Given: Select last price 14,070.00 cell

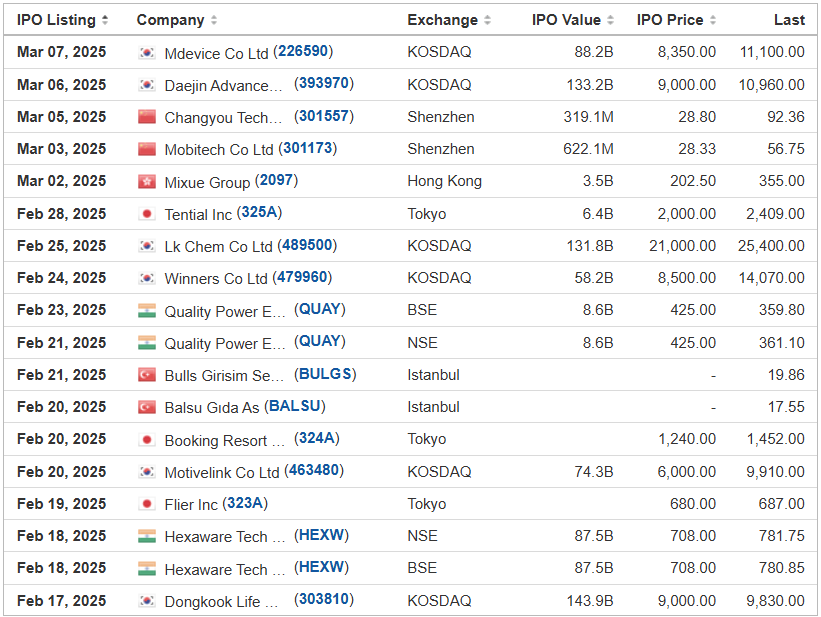Looking at the screenshot, I should [x=771, y=278].
